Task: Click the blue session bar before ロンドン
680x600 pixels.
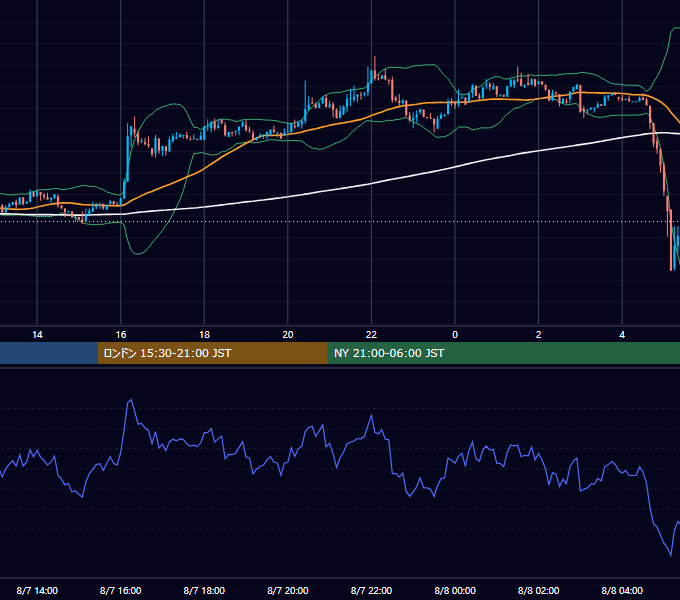Action: pyautogui.click(x=49, y=353)
